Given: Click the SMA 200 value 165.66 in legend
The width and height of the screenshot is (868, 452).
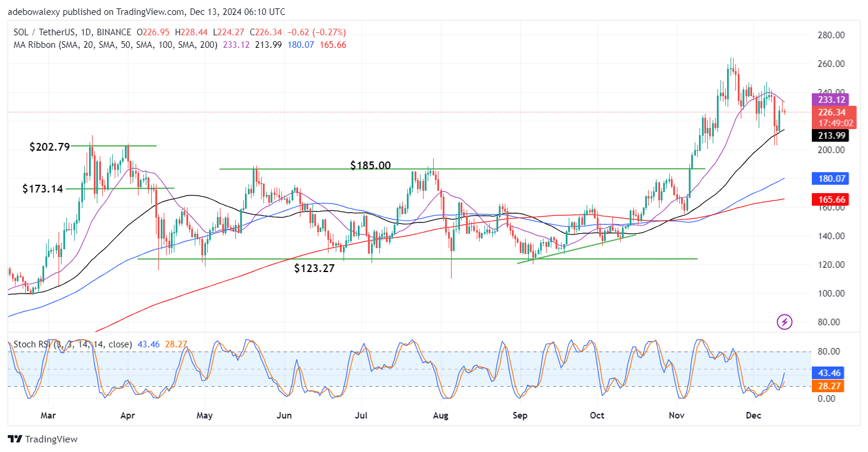Looking at the screenshot, I should [x=332, y=45].
